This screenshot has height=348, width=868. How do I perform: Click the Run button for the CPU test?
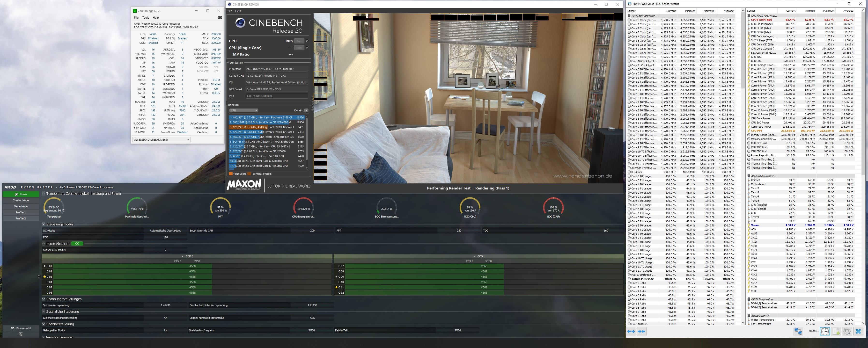click(299, 41)
